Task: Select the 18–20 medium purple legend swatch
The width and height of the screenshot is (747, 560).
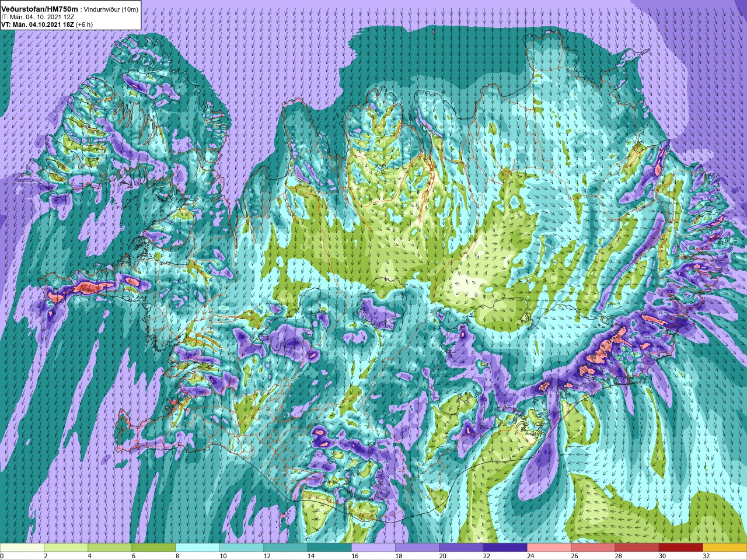Action: click(x=417, y=548)
